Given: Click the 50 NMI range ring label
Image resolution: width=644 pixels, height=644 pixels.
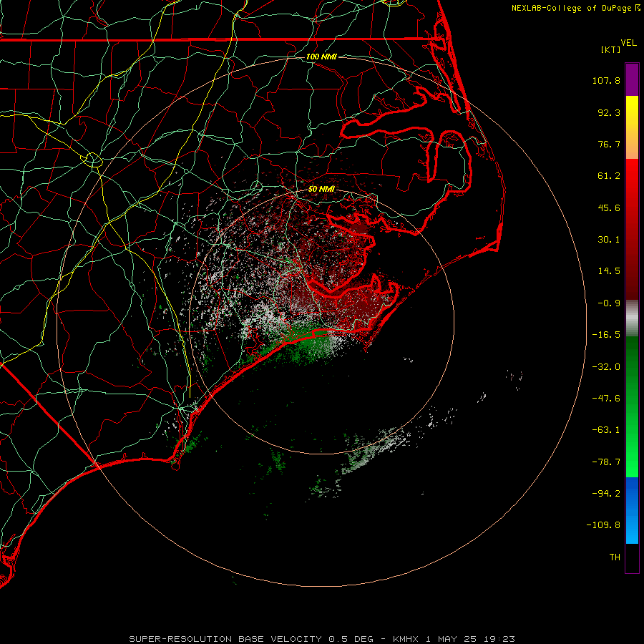Looking at the screenshot, I should pos(321,189).
